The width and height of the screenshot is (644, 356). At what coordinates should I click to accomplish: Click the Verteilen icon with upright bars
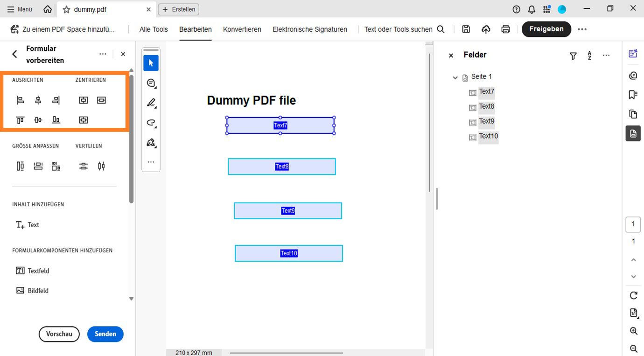pos(102,166)
